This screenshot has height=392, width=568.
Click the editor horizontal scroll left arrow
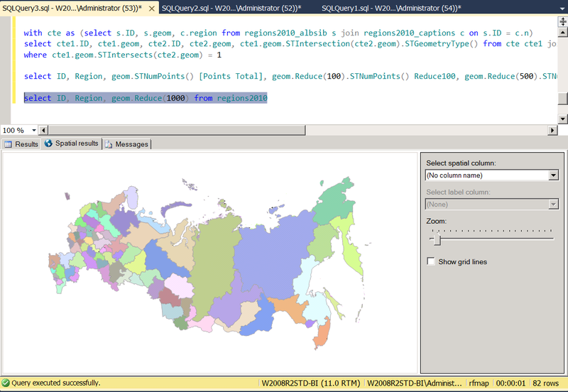43,130
